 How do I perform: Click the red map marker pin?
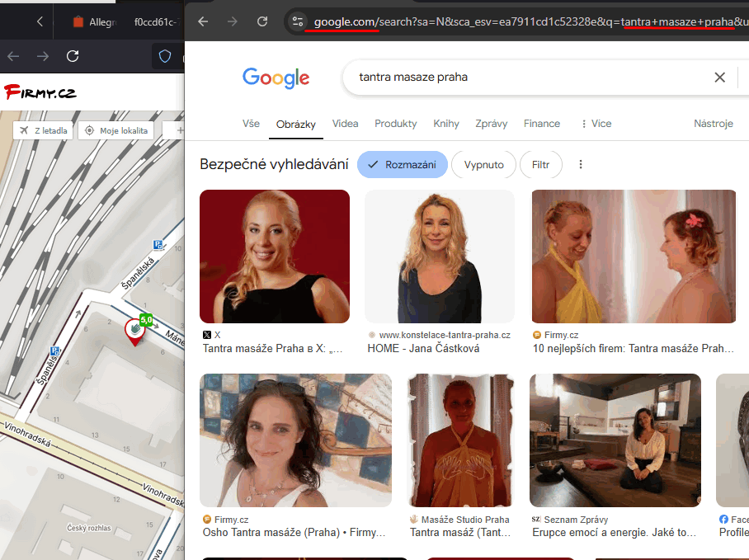pos(133,331)
